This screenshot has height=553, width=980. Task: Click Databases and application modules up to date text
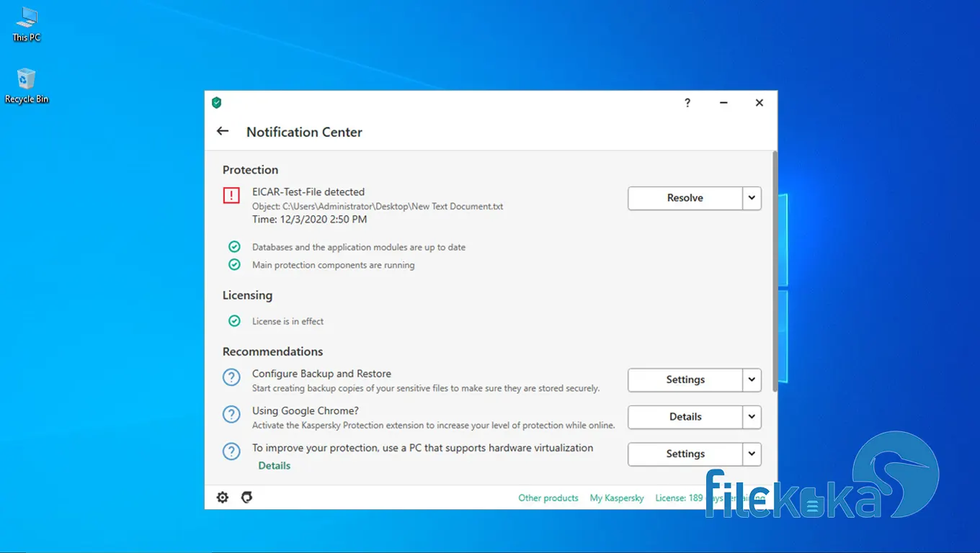point(359,247)
